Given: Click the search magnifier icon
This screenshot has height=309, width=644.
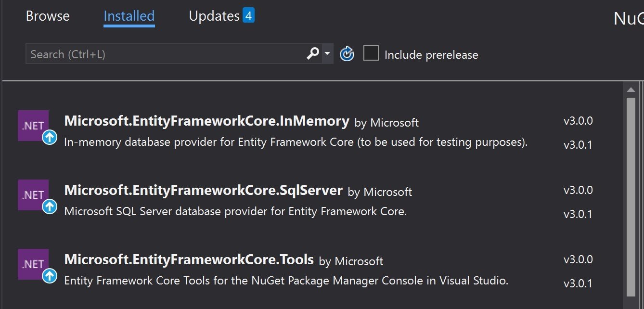Looking at the screenshot, I should (313, 53).
